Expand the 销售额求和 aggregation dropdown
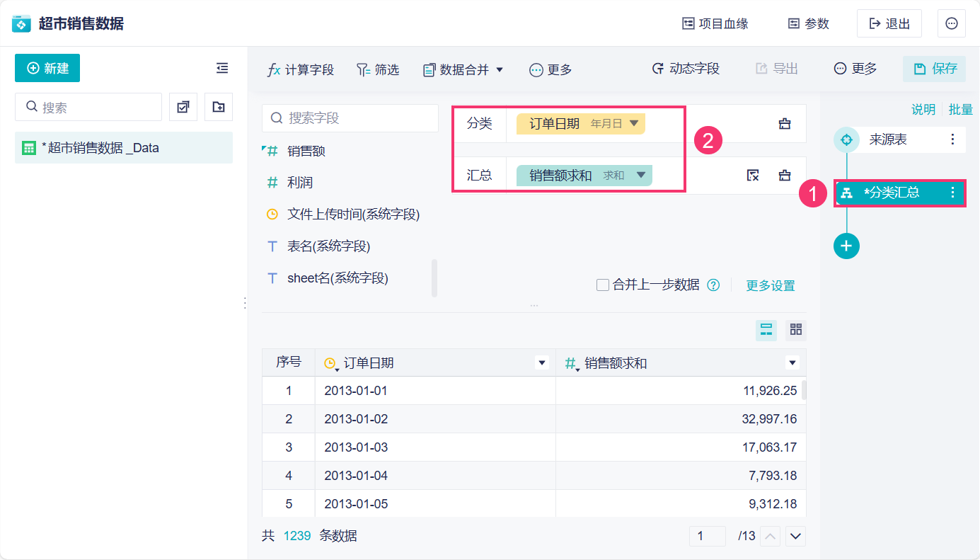Viewport: 980px width, 560px height. (x=641, y=175)
